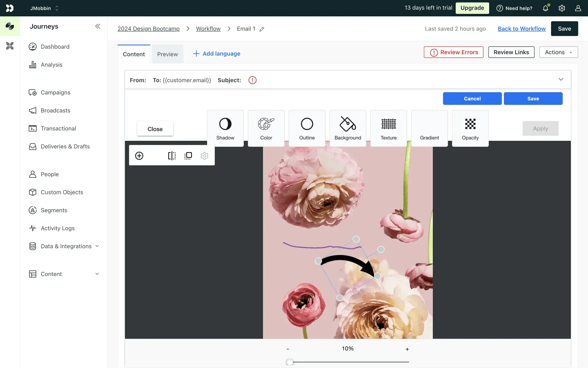This screenshot has width=588, height=368.
Task: Open the notifications bell
Action: (545, 8)
